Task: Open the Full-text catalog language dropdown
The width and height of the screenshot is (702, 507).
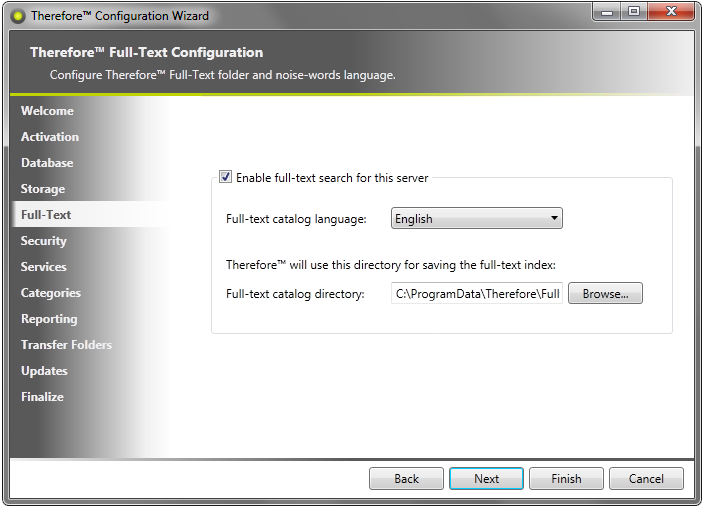Action: point(476,219)
